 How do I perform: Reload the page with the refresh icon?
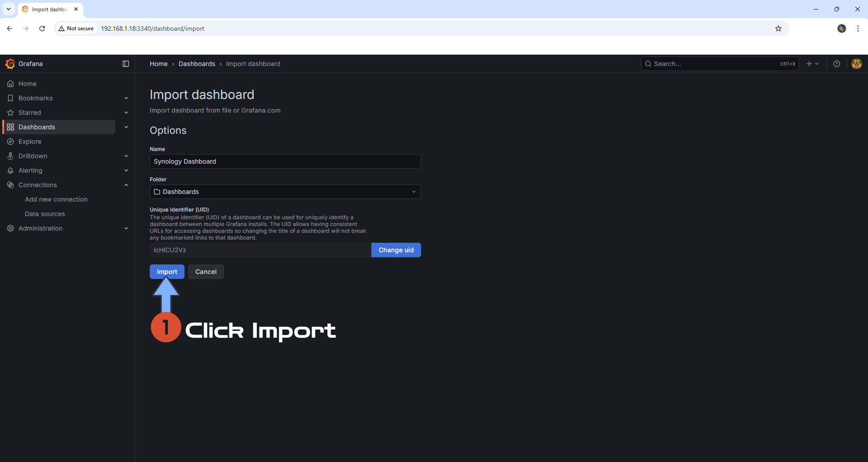click(x=42, y=28)
